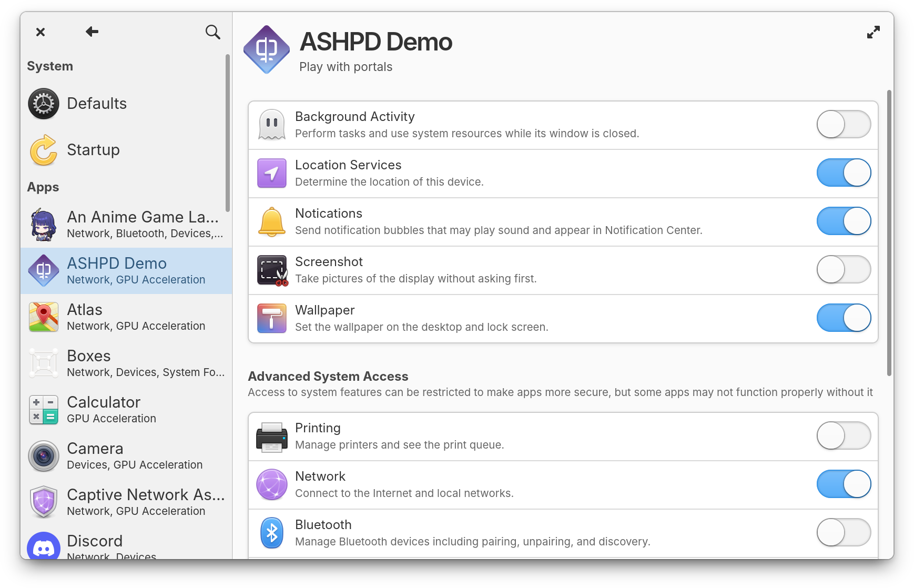This screenshot has height=588, width=914.
Task: Disable the Location Services switch
Action: (x=844, y=173)
